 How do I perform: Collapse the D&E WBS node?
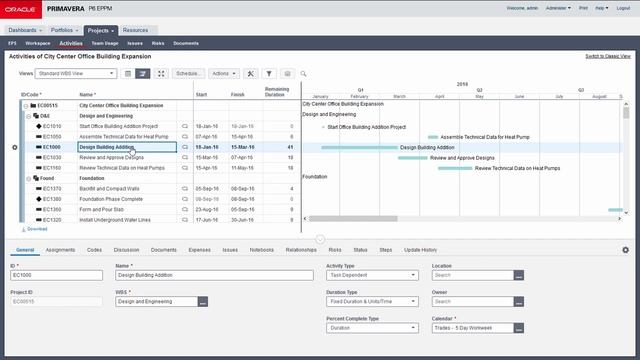(29, 116)
